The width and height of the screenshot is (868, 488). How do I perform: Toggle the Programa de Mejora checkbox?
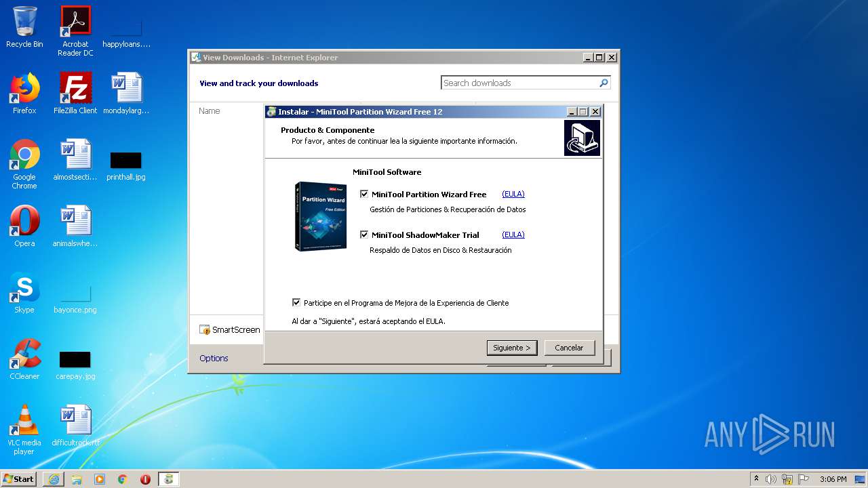[x=296, y=303]
